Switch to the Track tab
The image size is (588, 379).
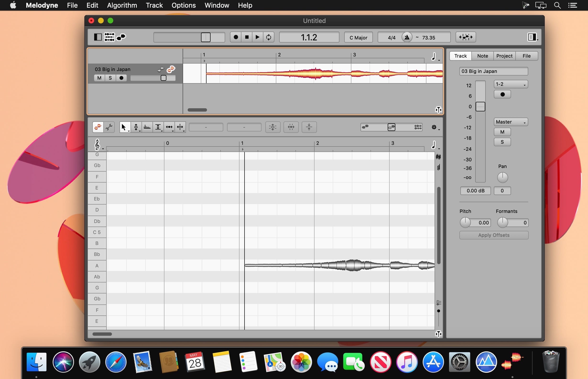(460, 56)
